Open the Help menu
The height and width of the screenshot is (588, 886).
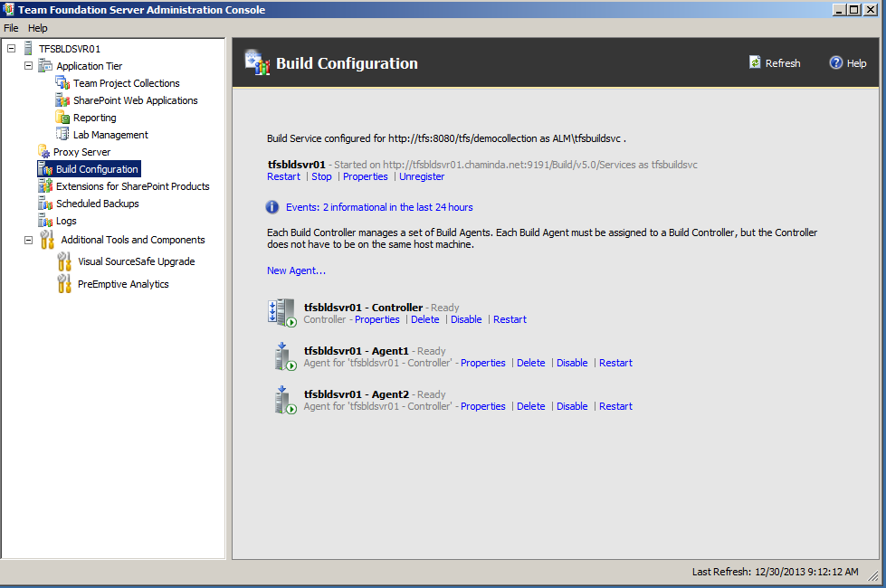click(37, 28)
